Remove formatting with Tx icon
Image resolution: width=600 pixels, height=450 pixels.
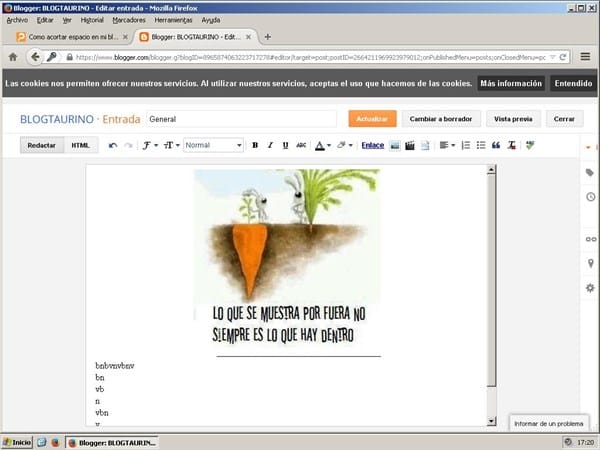point(512,145)
